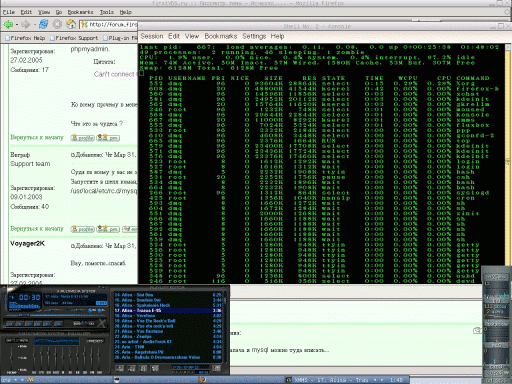Open Firefox Edit menu
512x384 pixels.
tap(26, 12)
